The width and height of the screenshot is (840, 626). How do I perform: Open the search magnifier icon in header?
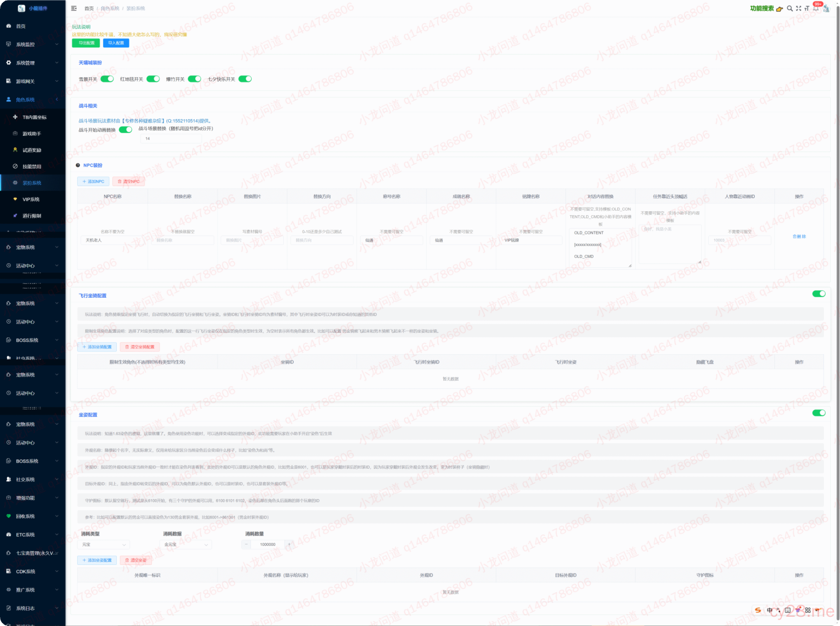click(x=790, y=9)
